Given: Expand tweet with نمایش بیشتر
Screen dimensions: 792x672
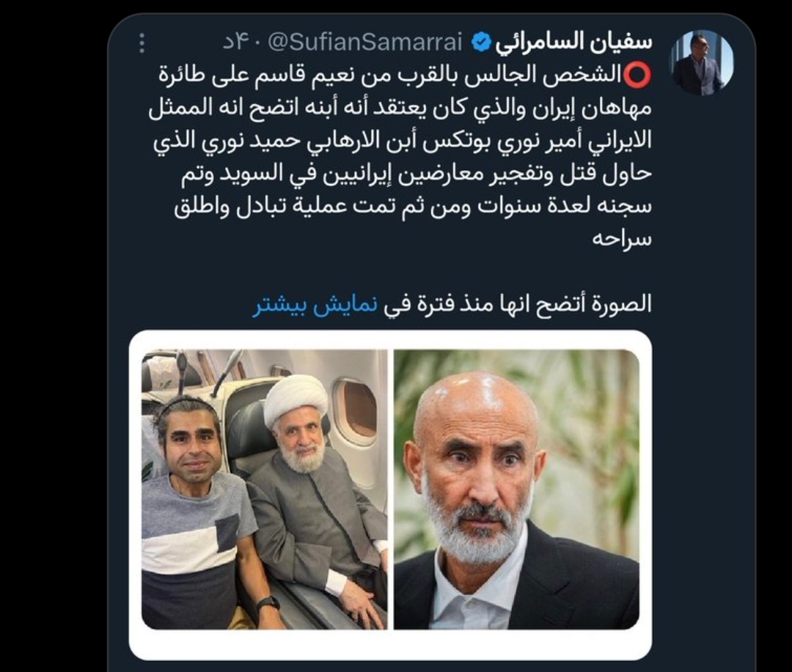Looking at the screenshot, I should click(315, 306).
